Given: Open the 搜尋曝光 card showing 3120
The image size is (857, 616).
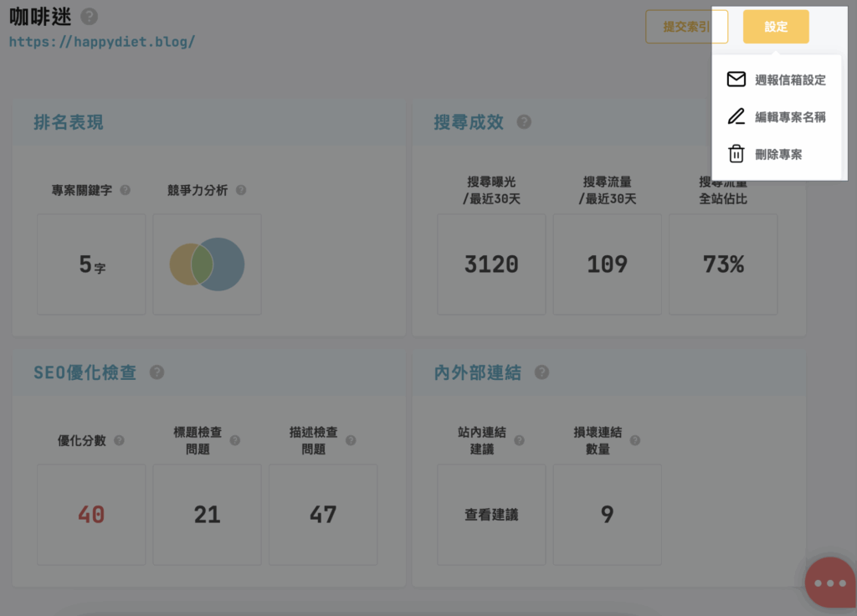Looking at the screenshot, I should 491,264.
